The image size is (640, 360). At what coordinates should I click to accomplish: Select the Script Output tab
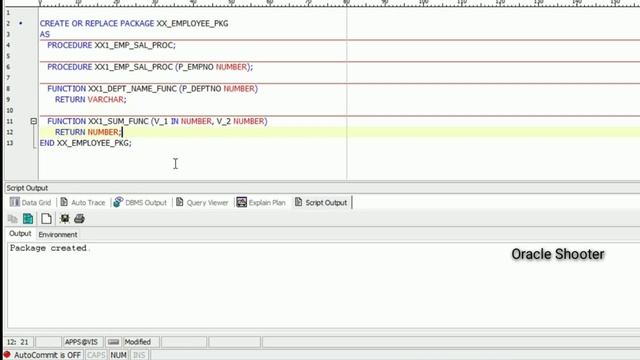coord(321,202)
